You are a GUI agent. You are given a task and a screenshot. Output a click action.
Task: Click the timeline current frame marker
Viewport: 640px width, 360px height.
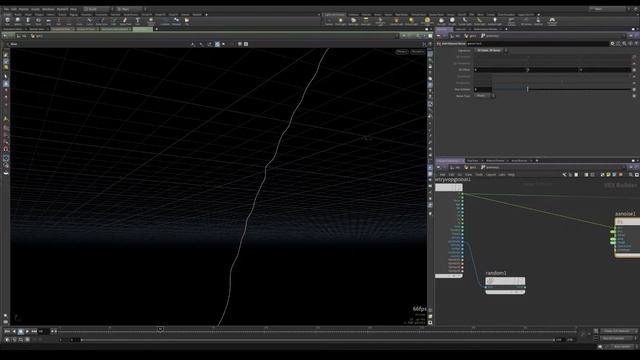click(x=160, y=329)
